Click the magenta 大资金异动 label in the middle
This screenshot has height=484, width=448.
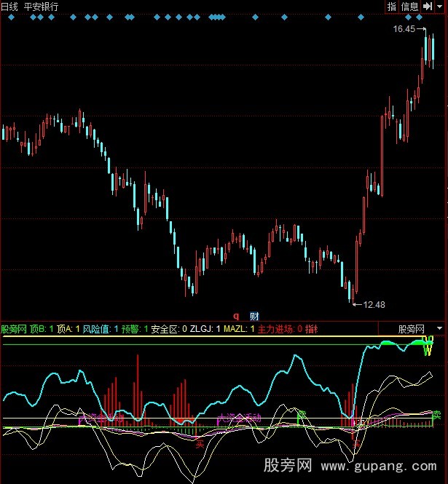point(239,418)
